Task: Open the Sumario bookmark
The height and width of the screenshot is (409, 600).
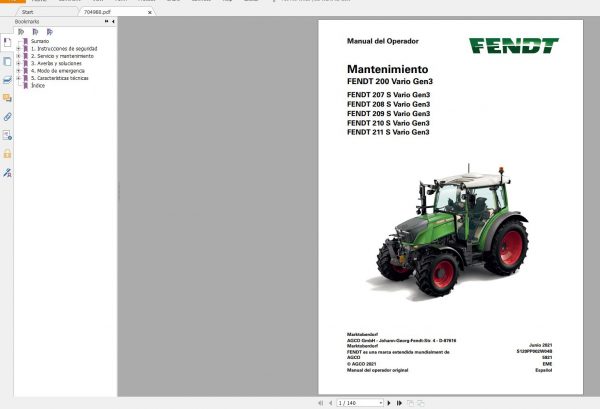Action: tap(40, 41)
